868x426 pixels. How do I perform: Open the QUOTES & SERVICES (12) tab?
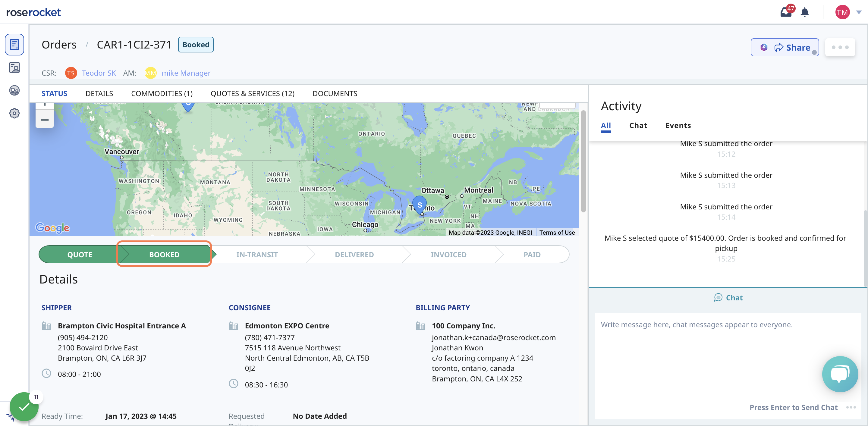(x=253, y=93)
